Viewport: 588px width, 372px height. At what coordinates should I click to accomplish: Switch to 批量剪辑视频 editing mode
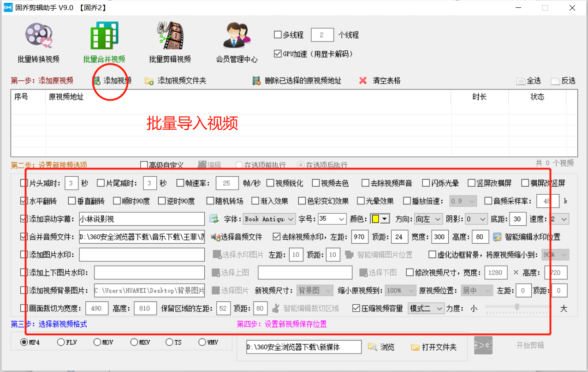(169, 42)
